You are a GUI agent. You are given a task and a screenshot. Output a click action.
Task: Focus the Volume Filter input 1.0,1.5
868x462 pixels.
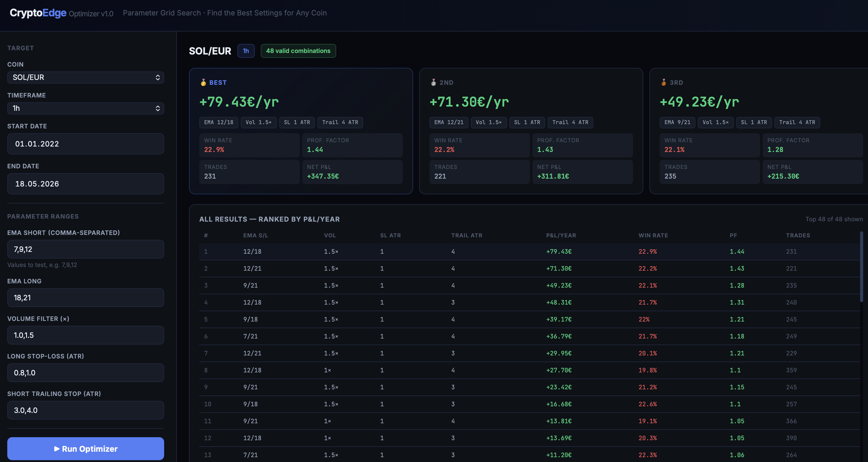point(86,335)
